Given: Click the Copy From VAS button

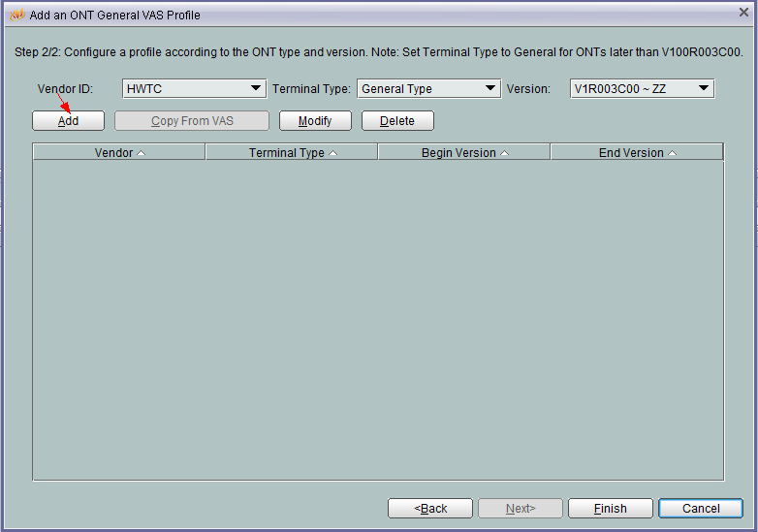Looking at the screenshot, I should pos(192,121).
